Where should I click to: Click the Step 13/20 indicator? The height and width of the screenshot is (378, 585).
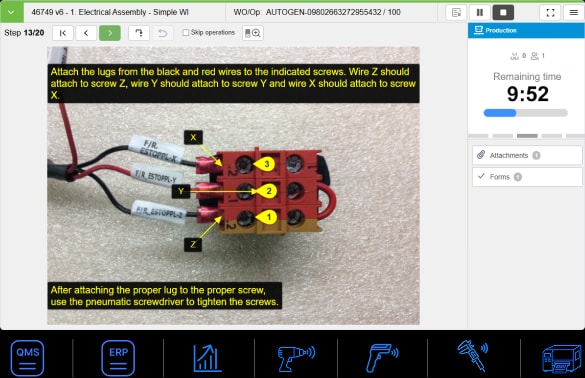click(x=24, y=33)
